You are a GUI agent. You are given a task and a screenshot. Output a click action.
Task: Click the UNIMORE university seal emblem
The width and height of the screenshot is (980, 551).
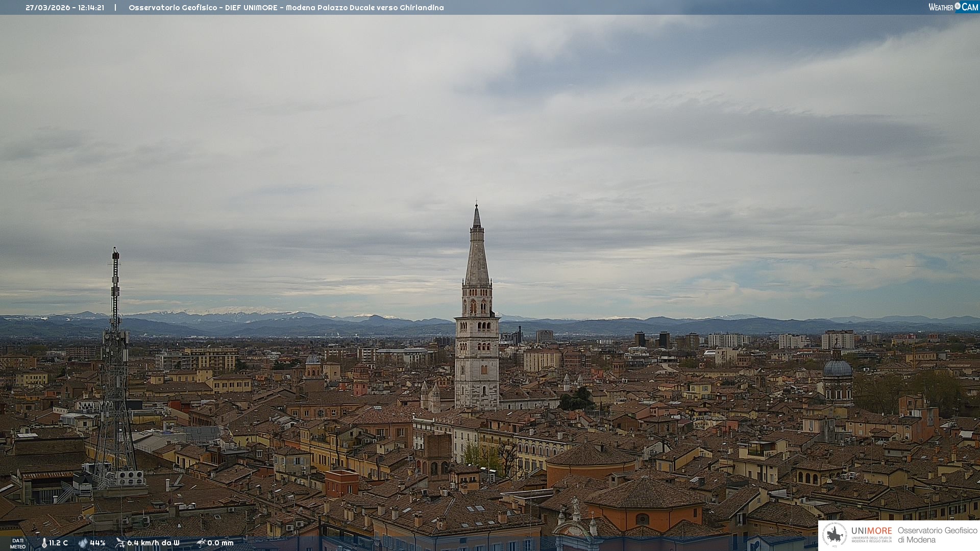click(835, 535)
